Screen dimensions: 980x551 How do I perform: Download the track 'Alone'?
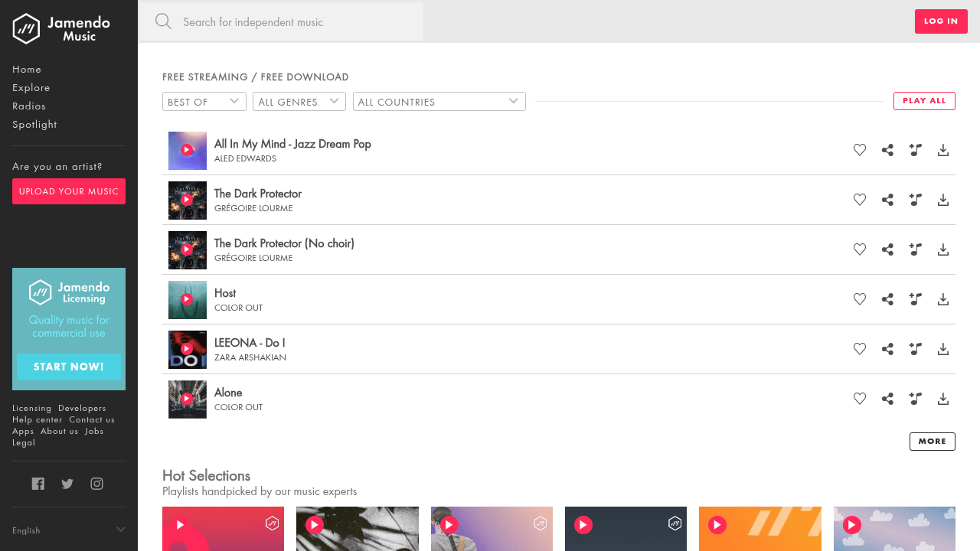[943, 399]
